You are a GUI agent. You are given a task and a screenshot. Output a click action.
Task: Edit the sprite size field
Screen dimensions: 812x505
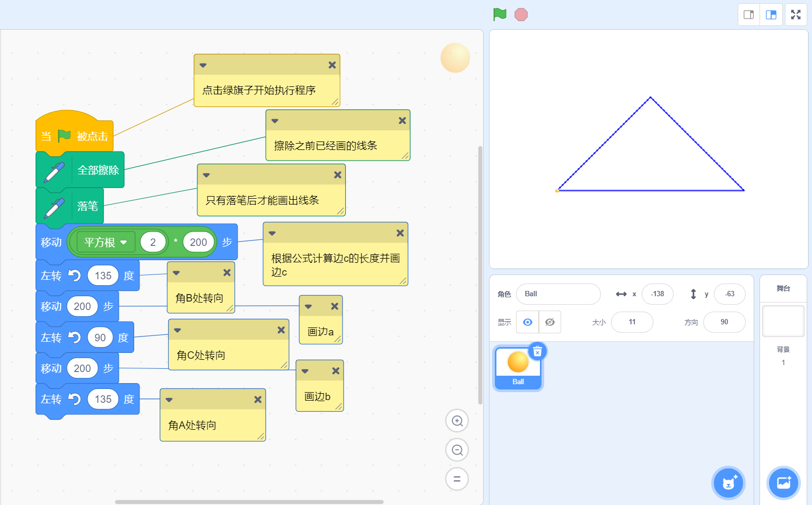(632, 322)
